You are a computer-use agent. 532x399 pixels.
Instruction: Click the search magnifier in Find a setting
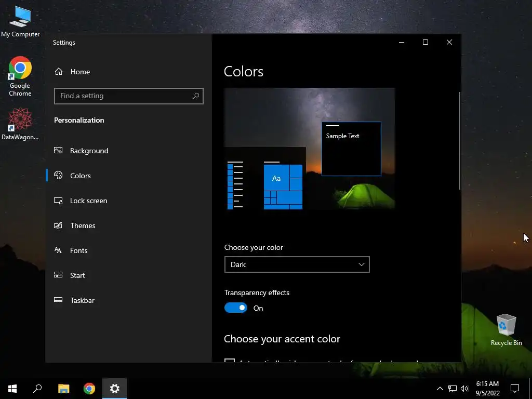point(196,96)
